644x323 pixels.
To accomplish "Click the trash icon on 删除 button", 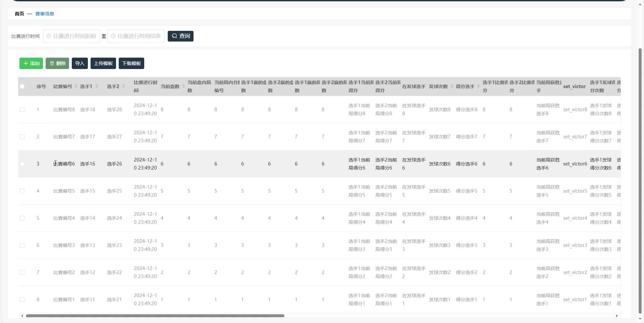I will pos(52,63).
